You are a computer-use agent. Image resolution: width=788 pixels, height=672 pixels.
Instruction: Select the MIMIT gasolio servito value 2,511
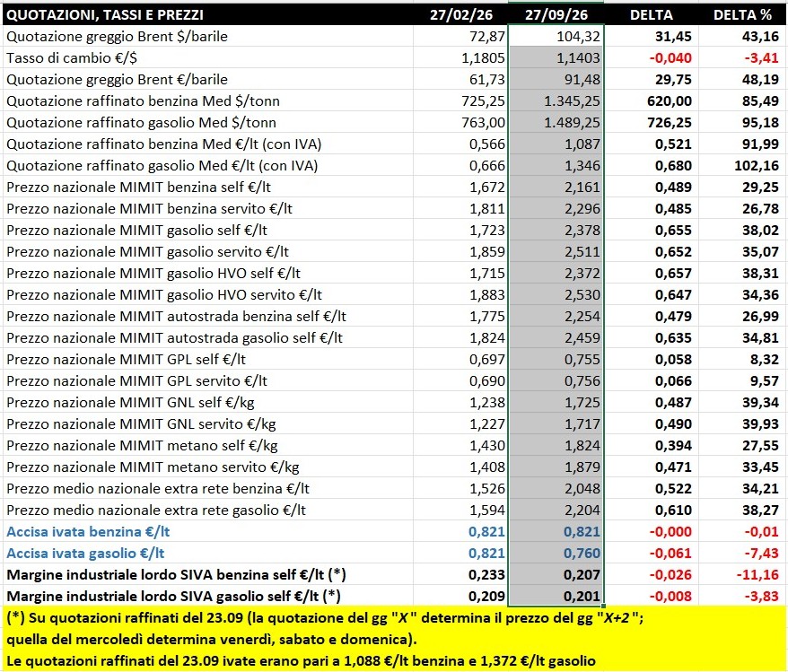[x=556, y=251]
